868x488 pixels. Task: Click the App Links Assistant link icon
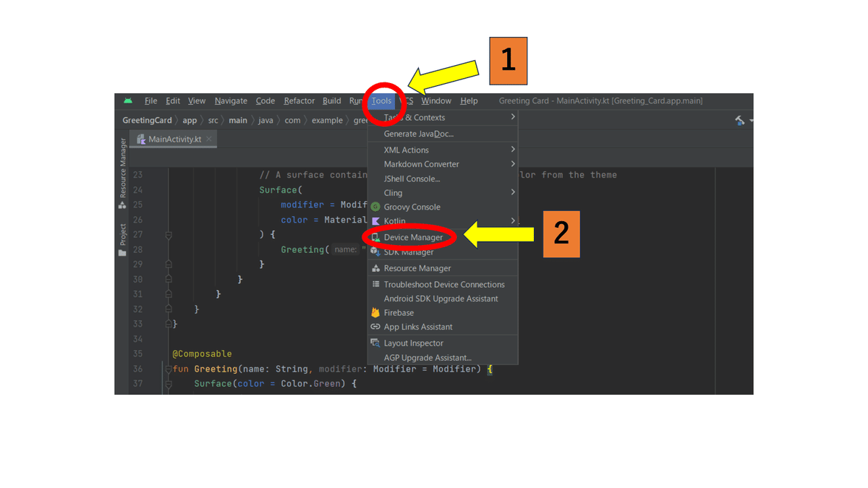click(375, 327)
